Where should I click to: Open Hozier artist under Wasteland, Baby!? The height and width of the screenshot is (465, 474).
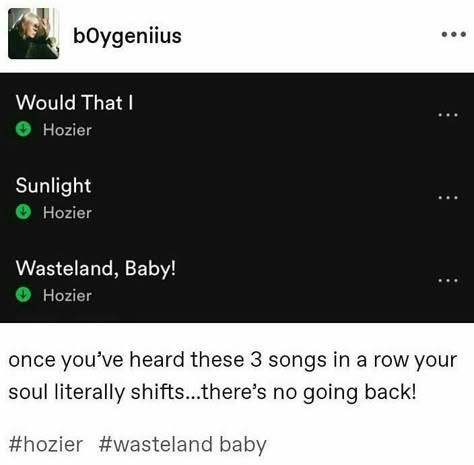pos(67,295)
